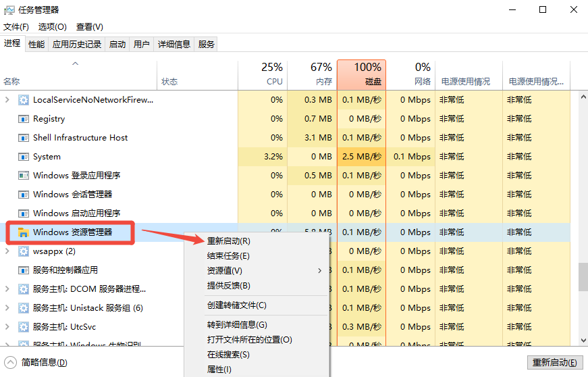This screenshot has height=377, width=588.
Task: Click the Registry process icon
Action: click(x=23, y=119)
